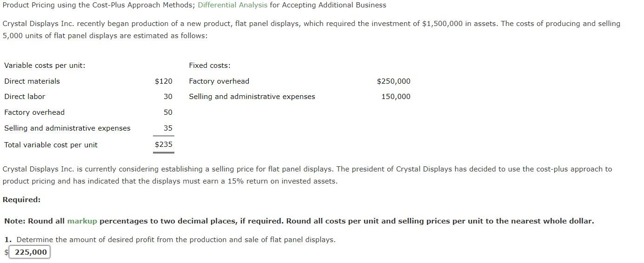Click the question 1 instruction text
The image size is (644, 263).
[170, 240]
